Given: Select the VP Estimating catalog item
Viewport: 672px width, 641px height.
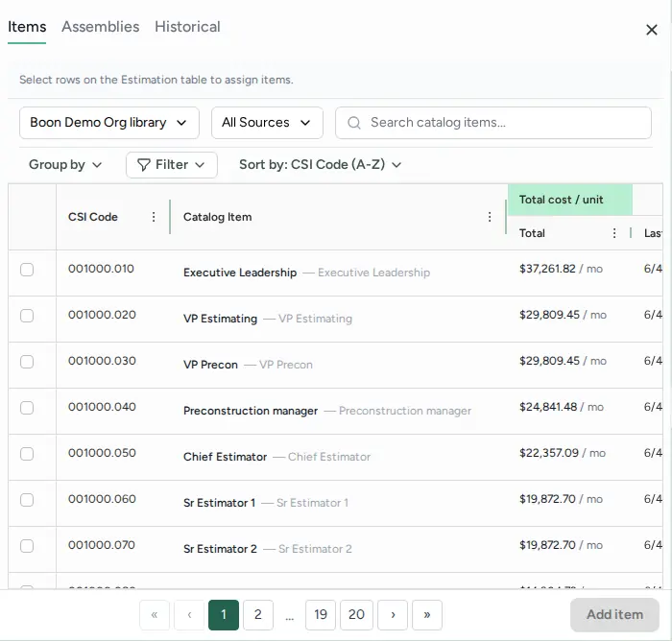Looking at the screenshot, I should (220, 319).
